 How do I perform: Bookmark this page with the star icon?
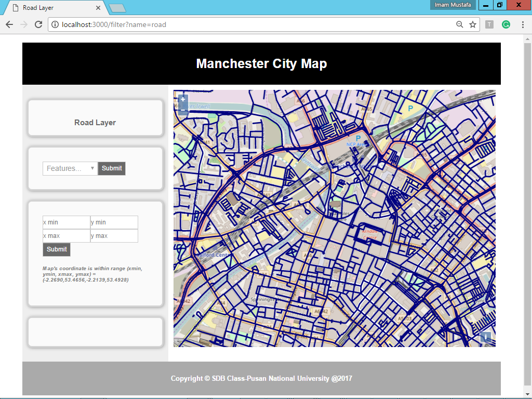click(473, 24)
